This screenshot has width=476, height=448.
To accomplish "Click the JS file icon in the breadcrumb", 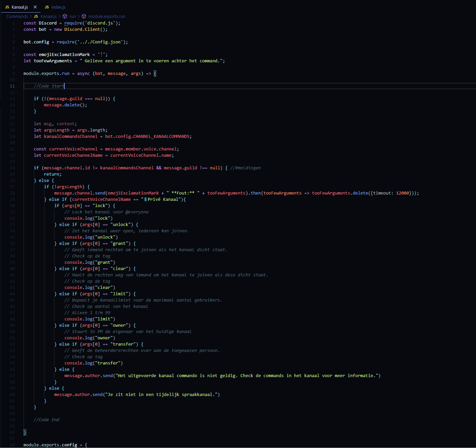I will pyautogui.click(x=36, y=16).
